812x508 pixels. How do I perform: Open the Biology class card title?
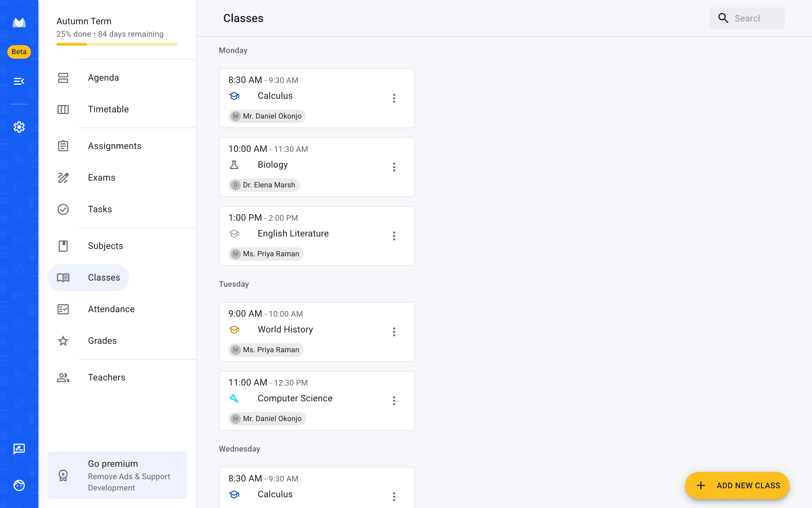[x=273, y=165]
